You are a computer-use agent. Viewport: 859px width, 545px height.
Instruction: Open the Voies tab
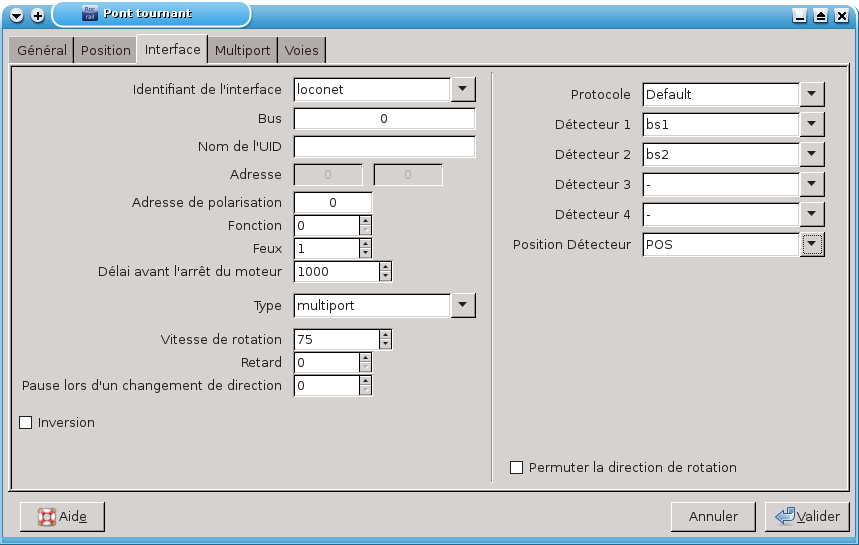click(302, 50)
